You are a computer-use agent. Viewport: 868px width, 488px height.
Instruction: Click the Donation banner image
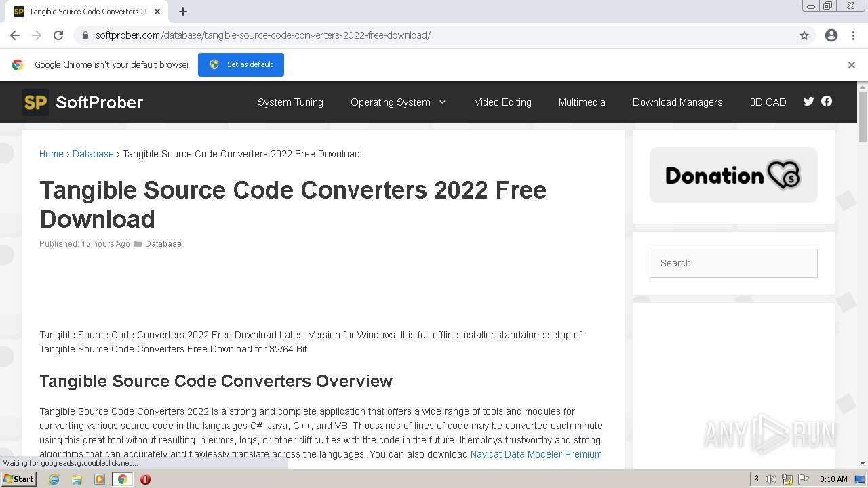pyautogui.click(x=734, y=175)
